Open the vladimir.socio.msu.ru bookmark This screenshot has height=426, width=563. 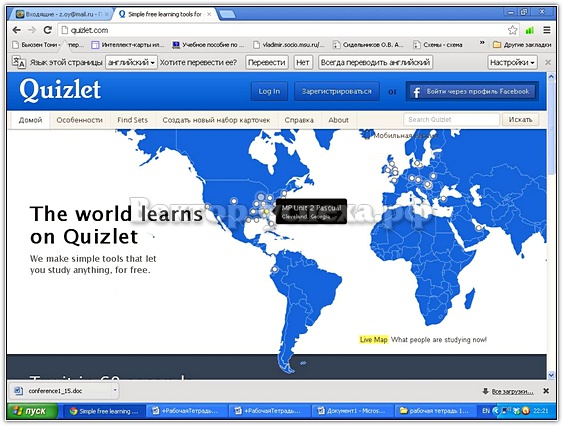click(x=289, y=45)
